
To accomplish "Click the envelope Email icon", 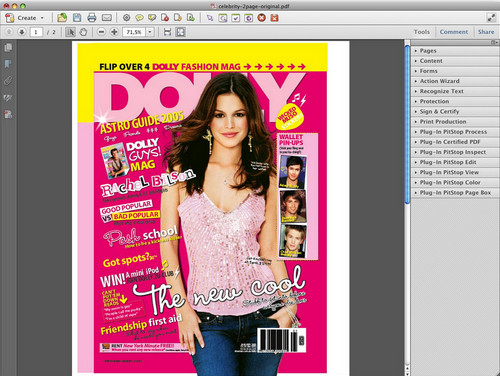I will (106, 18).
